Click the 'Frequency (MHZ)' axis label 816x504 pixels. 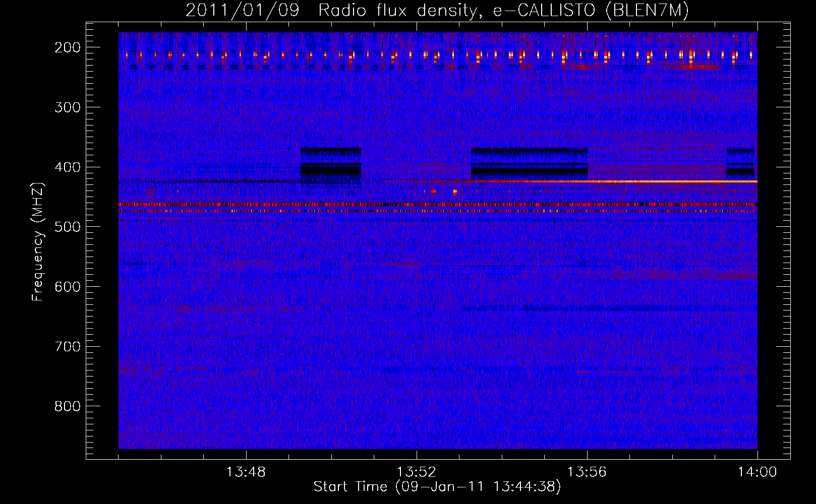click(x=38, y=241)
